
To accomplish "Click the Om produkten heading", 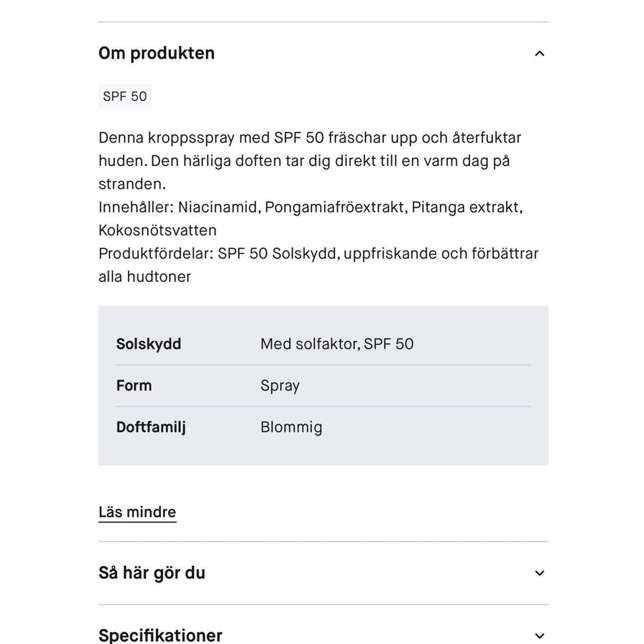I will (157, 54).
